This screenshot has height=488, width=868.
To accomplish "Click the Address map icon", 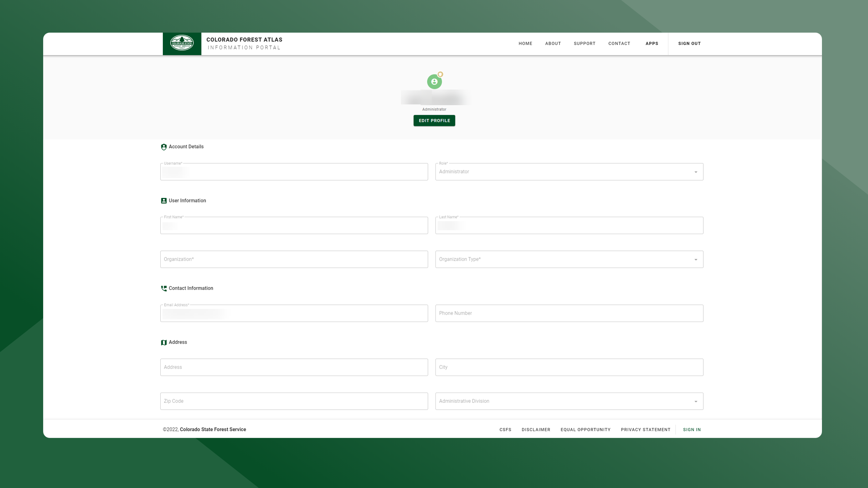I will [x=164, y=343].
